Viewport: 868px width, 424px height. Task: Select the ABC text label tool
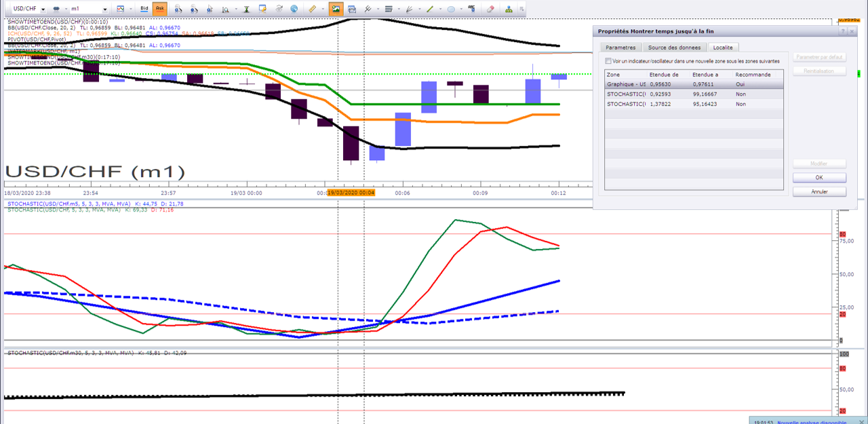(x=471, y=9)
